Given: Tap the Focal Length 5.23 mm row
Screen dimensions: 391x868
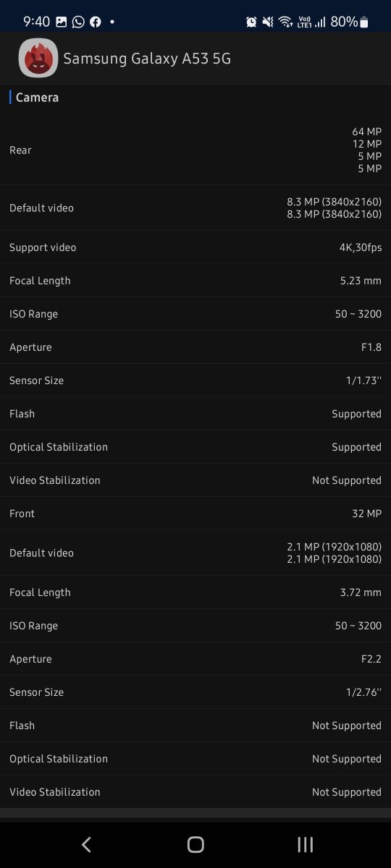Looking at the screenshot, I should [195, 281].
